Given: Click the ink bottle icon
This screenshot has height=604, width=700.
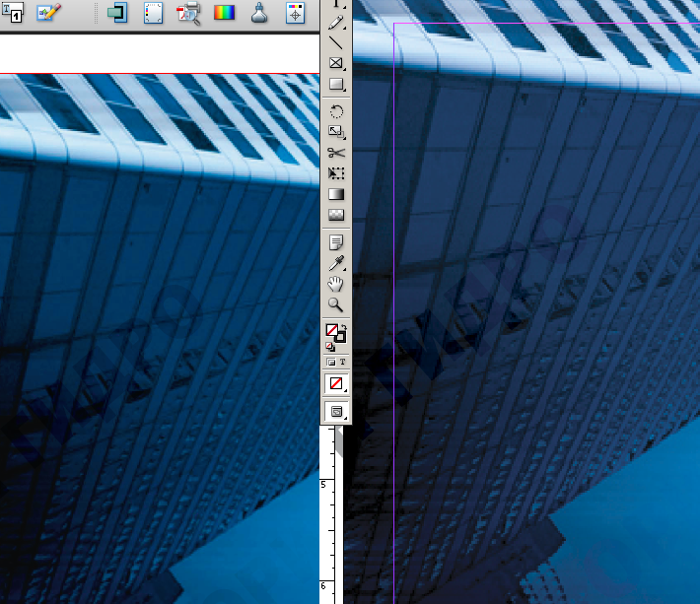Looking at the screenshot, I should tap(259, 13).
